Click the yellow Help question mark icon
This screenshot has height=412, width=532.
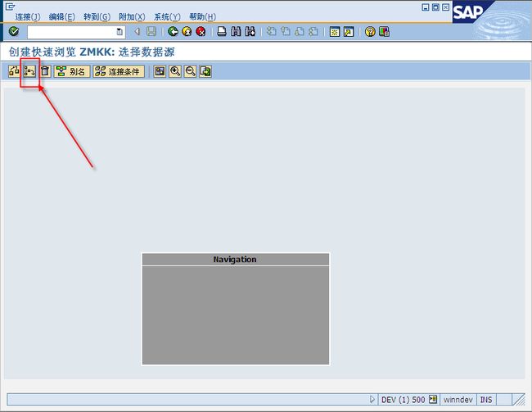click(370, 32)
